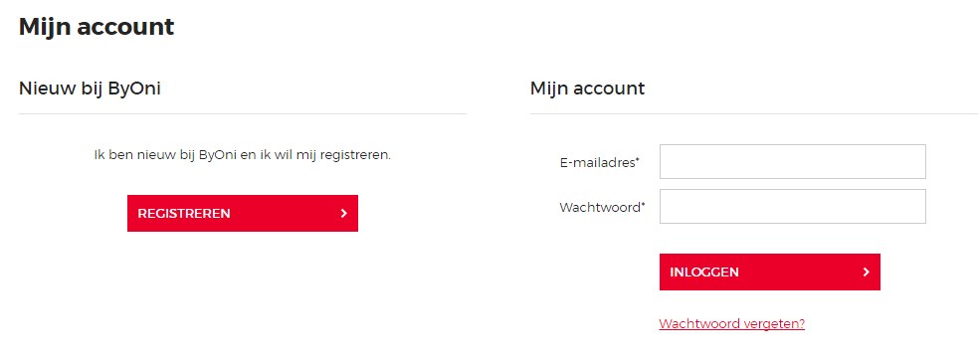Click the divider line under login heading
Image resolution: width=980 pixels, height=363 pixels.
pos(754,113)
